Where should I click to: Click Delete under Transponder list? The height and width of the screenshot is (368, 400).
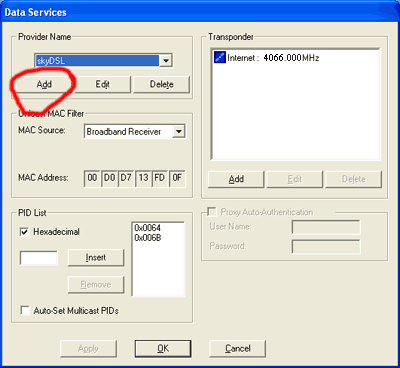[x=353, y=179]
